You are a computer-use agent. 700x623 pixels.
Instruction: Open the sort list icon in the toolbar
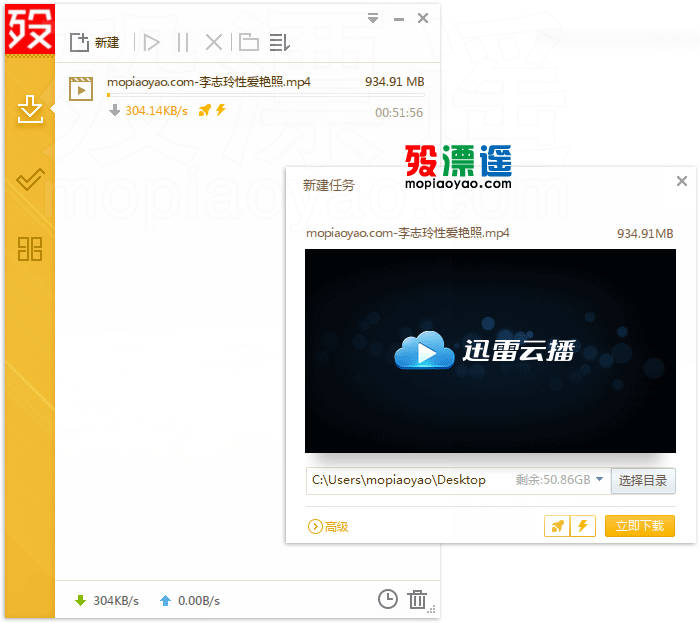(x=280, y=43)
